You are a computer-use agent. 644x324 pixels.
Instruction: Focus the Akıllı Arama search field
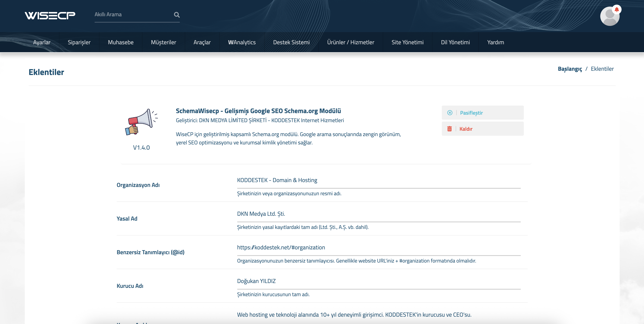[133, 15]
